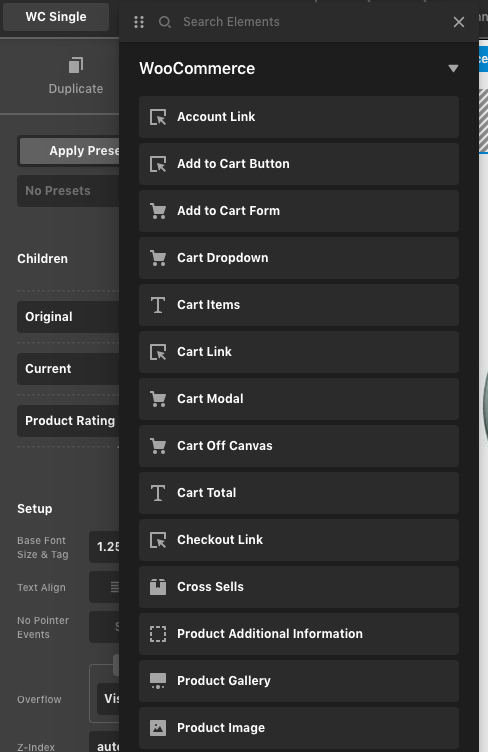
Task: Select the Product Gallery slideshow icon
Action: point(158,681)
